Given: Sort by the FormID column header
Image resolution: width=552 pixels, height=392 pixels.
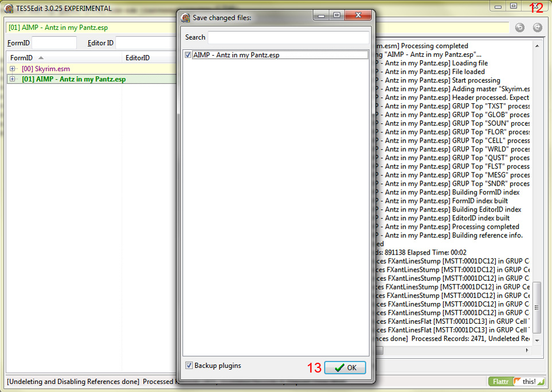Looking at the screenshot, I should pos(64,58).
